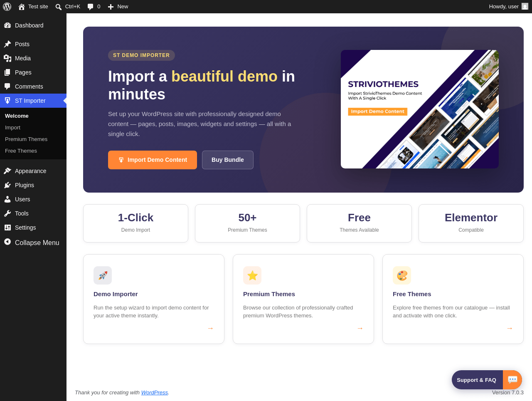Click the Collapse Menu arrow icon
The width and height of the screenshot is (532, 401).
[x=7, y=242]
